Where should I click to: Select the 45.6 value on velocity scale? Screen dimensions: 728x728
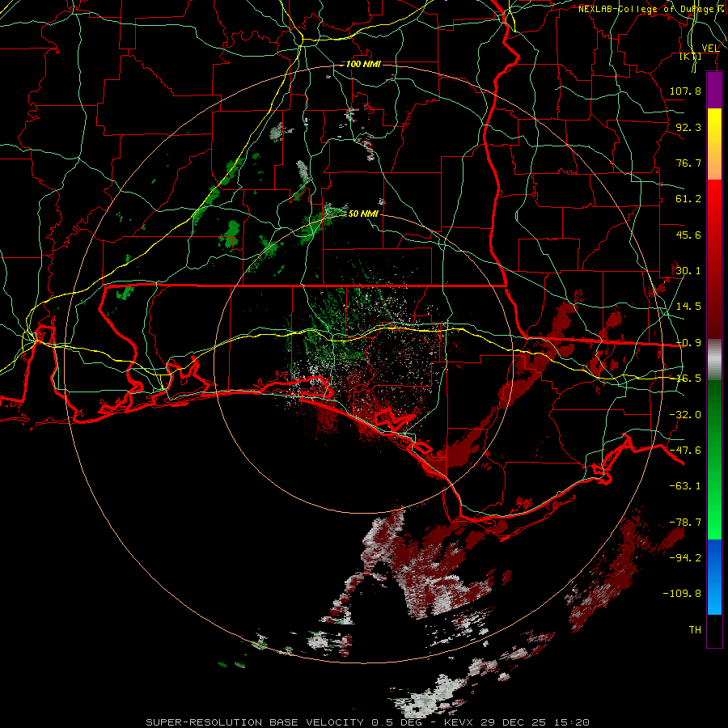688,235
